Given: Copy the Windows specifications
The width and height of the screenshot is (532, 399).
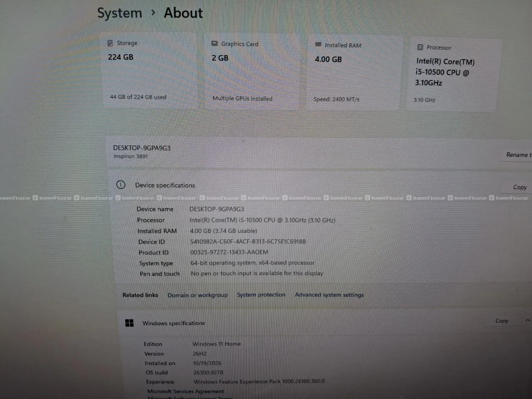Looking at the screenshot, I should point(502,321).
